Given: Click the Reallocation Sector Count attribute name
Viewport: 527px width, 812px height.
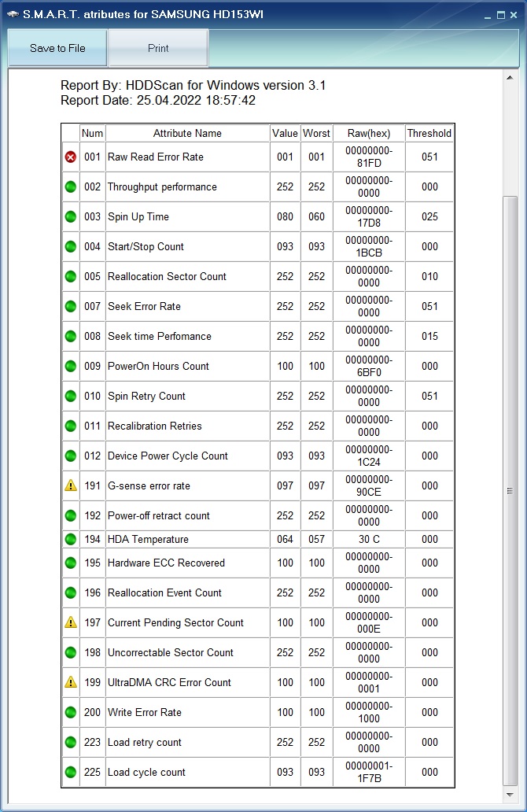Looking at the screenshot, I should [167, 276].
